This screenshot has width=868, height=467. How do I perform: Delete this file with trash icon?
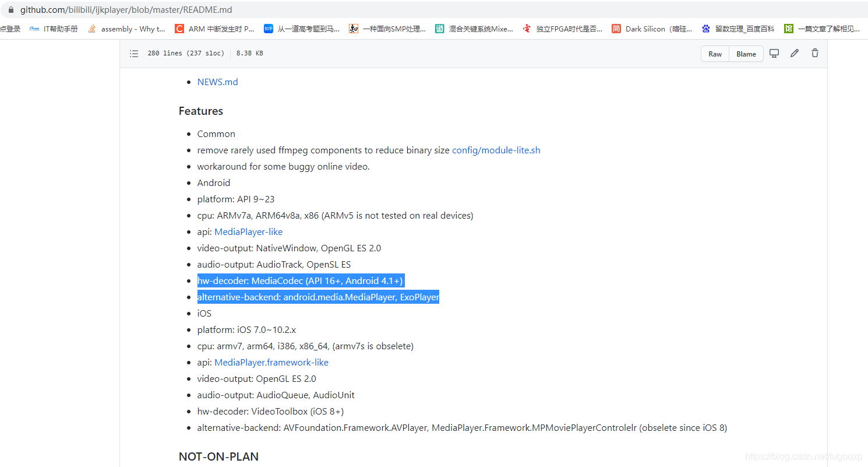pos(815,53)
